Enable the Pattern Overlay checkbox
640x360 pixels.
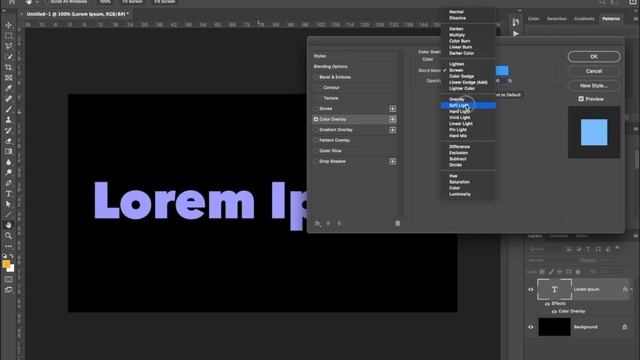[x=316, y=140]
